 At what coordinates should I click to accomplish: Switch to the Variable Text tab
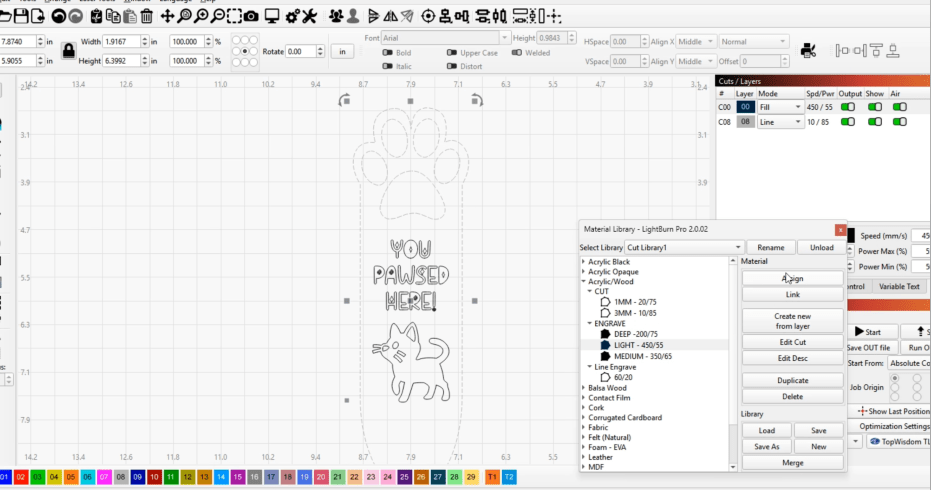899,286
